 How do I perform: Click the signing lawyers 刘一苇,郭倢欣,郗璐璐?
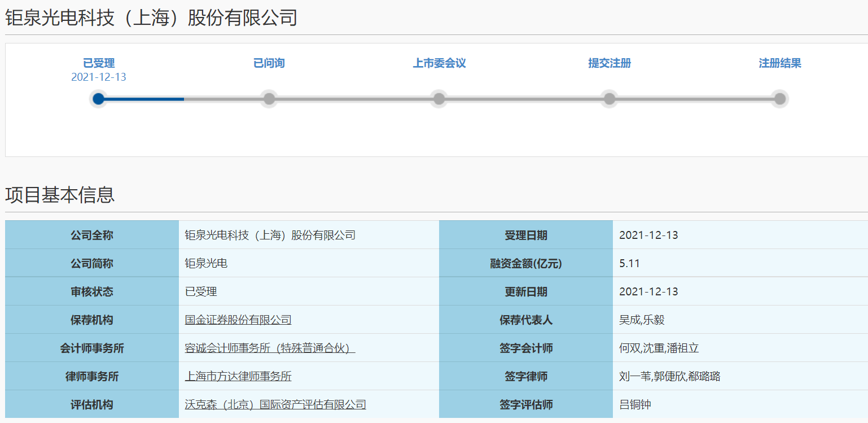click(x=670, y=376)
